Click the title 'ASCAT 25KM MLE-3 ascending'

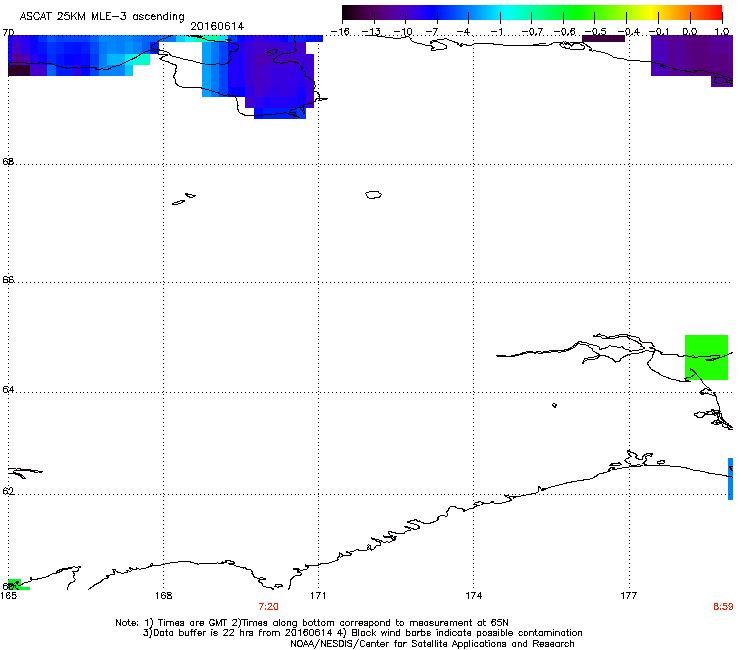(x=102, y=17)
